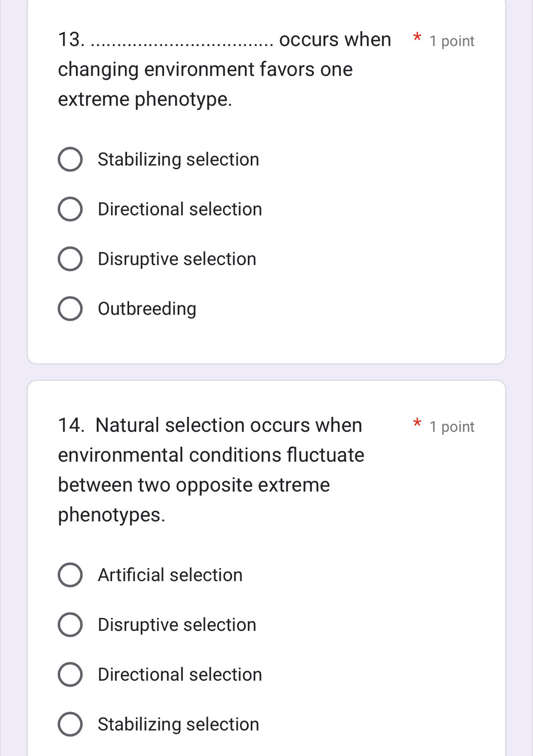Click the Directional selection answer label text
This screenshot has width=533, height=756.
click(x=179, y=209)
